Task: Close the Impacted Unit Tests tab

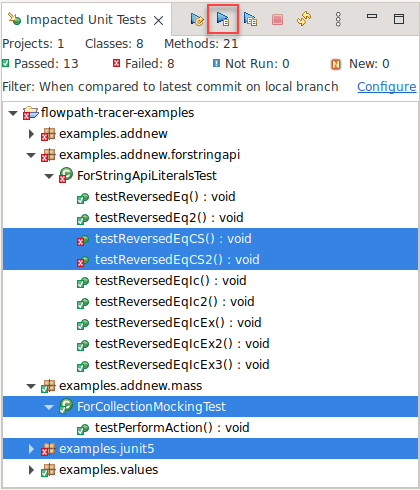Action: (159, 20)
